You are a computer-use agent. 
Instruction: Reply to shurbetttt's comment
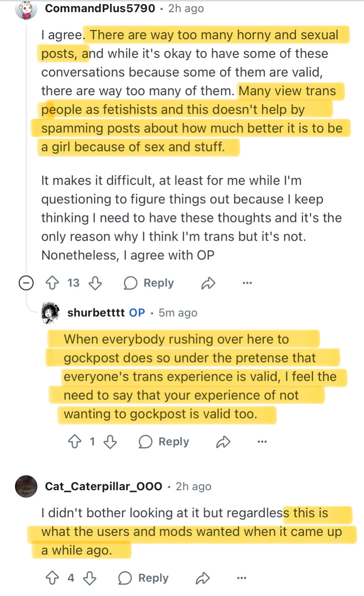(164, 442)
